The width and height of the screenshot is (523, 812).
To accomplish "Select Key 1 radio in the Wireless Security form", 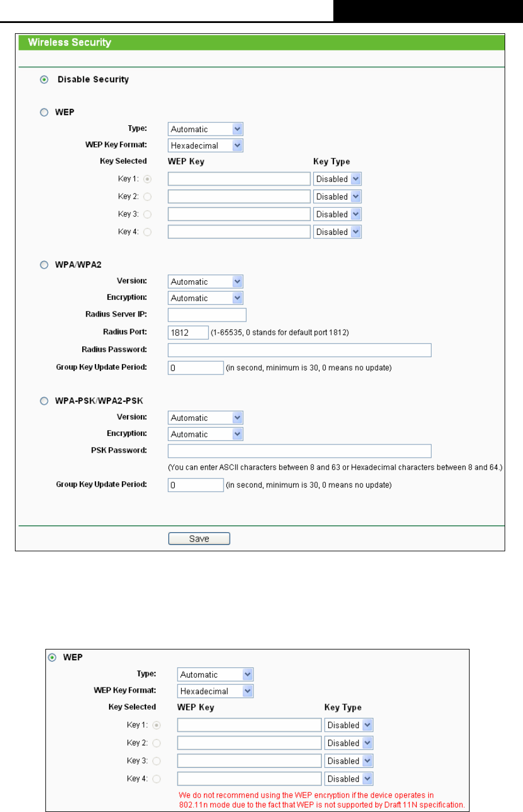I will point(148,179).
